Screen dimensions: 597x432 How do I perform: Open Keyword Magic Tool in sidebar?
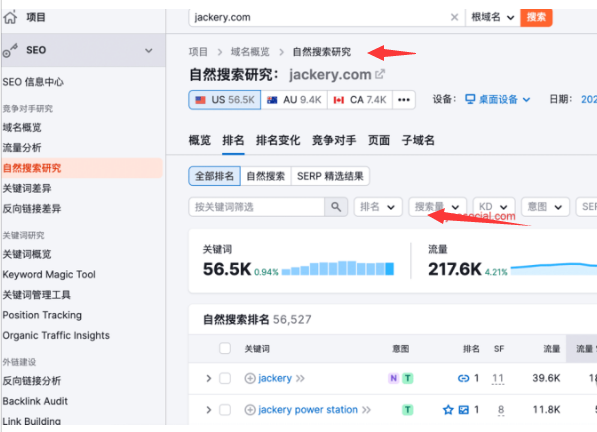(49, 274)
